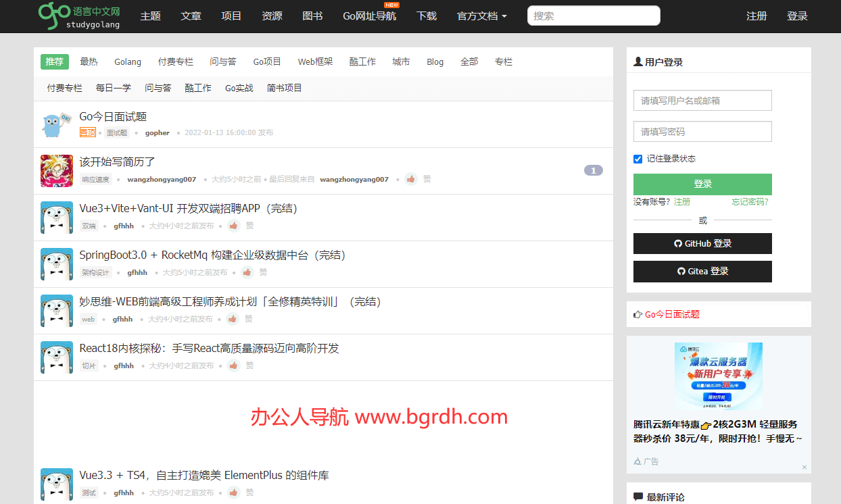Like the Vue3+Vite+Vant-UI post with thumbs-up
This screenshot has height=504, width=841.
234,226
